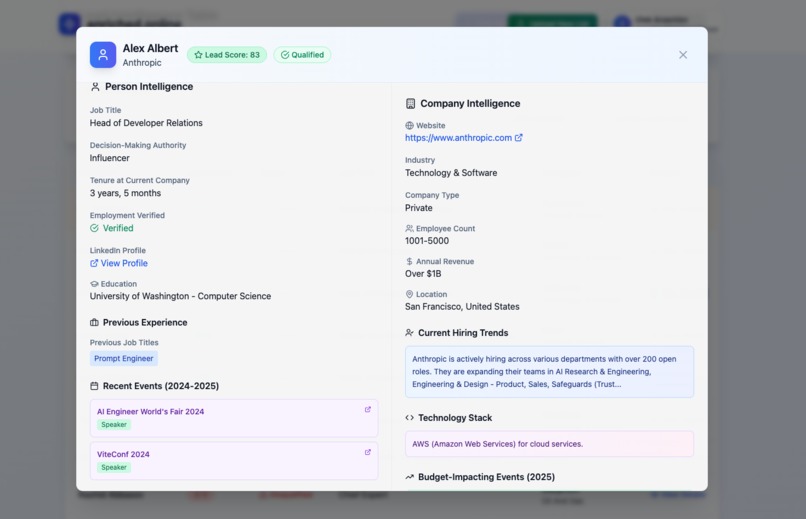Click the person icon beside Person Intelligence
The width and height of the screenshot is (806, 519).
pyautogui.click(x=95, y=87)
